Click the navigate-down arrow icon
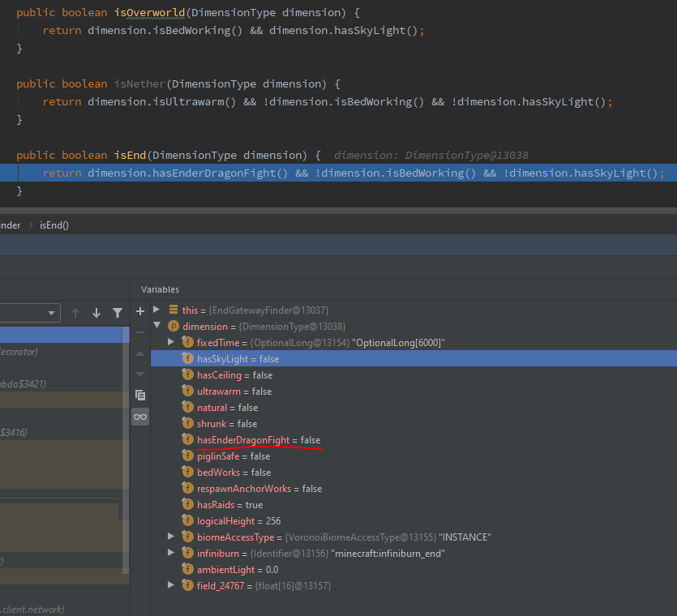Screen dimensions: 677x616 tap(95, 312)
